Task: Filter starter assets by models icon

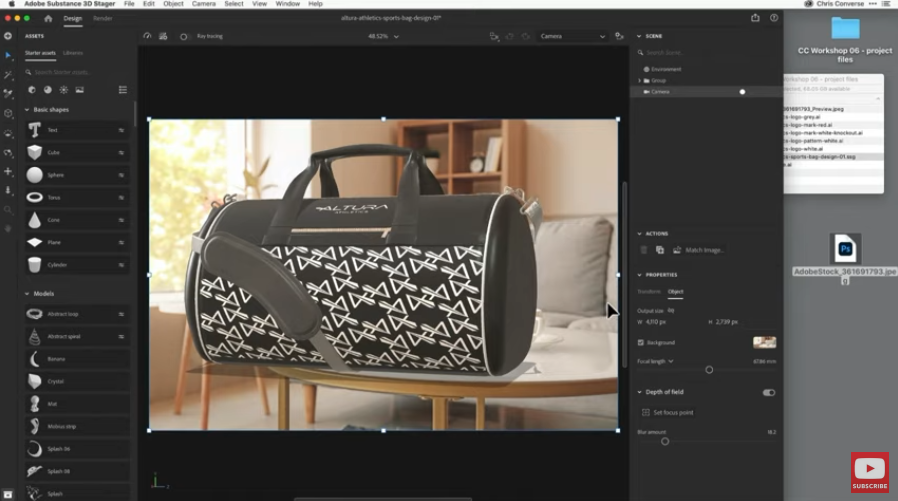Action: (32, 90)
